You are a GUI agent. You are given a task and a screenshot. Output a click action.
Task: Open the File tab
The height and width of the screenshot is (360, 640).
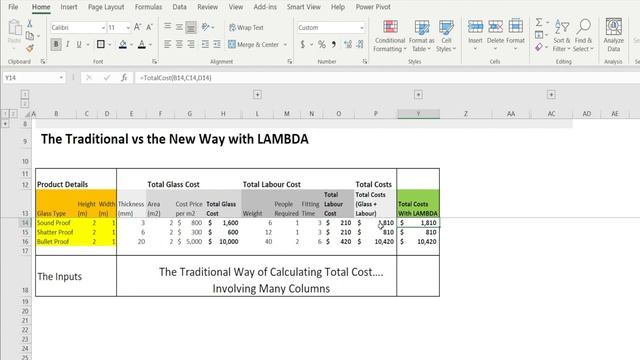pyautogui.click(x=13, y=7)
